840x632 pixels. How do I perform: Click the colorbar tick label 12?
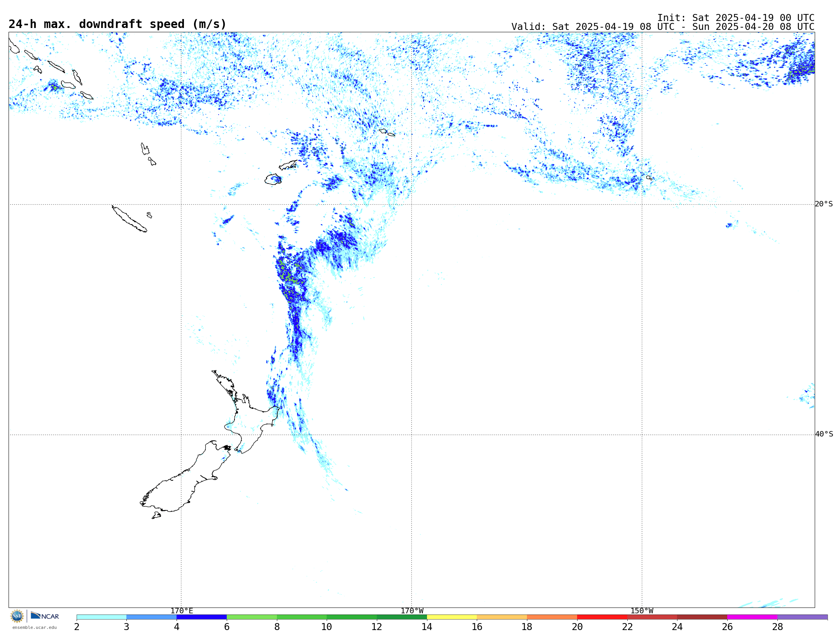pyautogui.click(x=377, y=627)
